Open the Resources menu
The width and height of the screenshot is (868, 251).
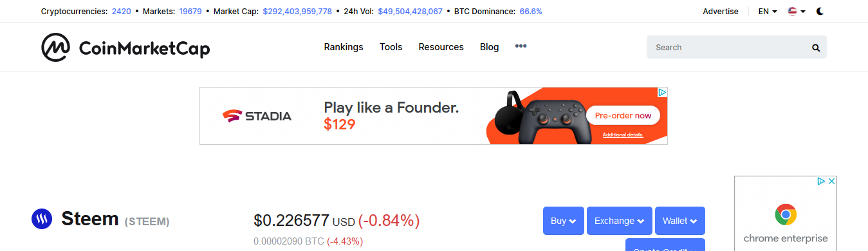tap(441, 47)
